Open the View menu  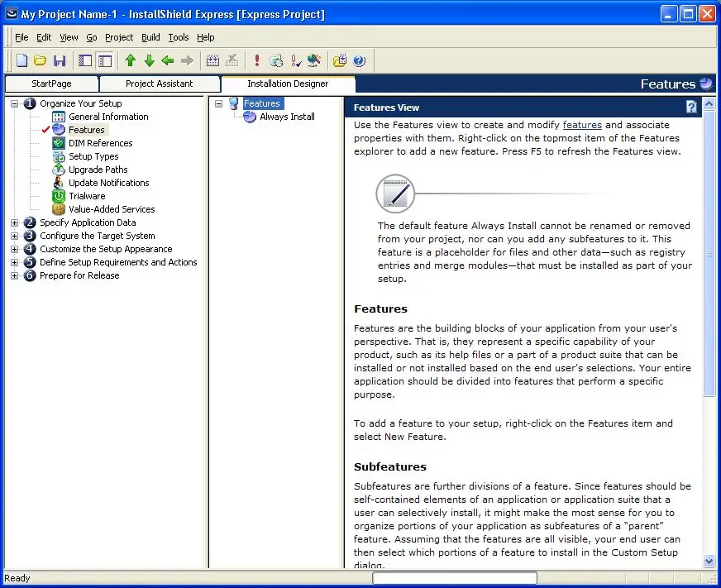[x=69, y=37]
